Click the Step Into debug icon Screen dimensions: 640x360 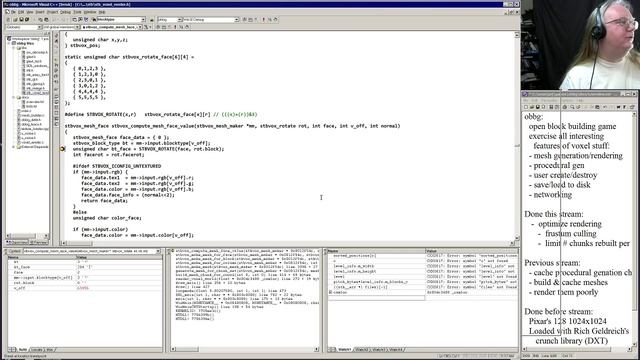56,65
